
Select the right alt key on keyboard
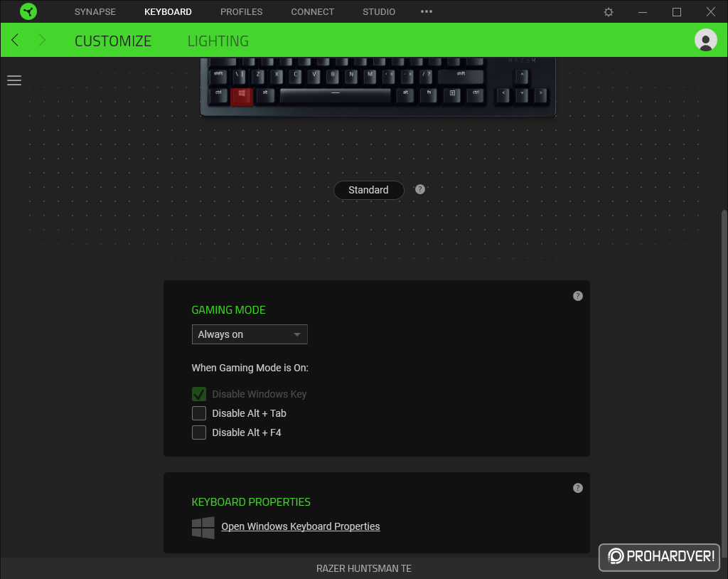point(405,95)
